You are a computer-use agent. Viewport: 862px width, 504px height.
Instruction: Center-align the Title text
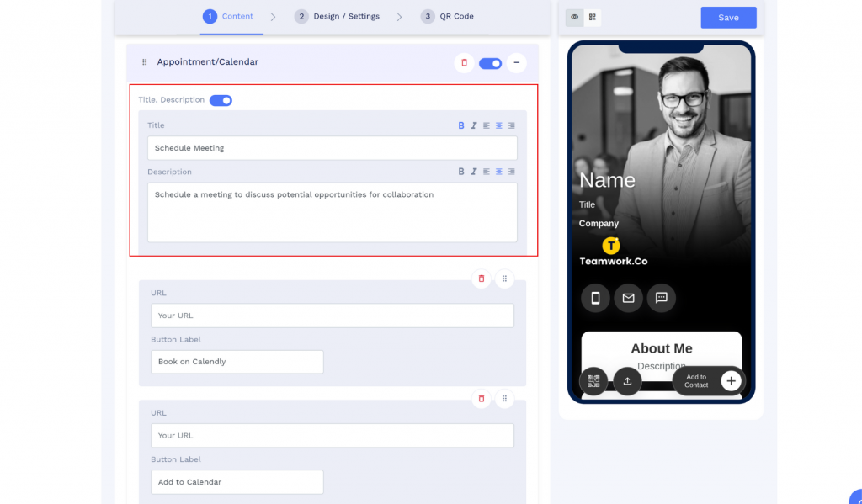(499, 125)
